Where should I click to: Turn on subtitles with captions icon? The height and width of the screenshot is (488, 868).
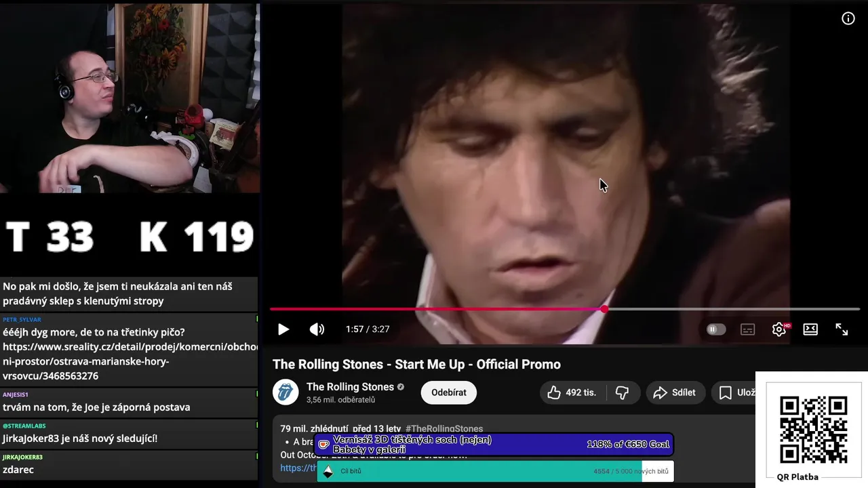click(x=747, y=329)
